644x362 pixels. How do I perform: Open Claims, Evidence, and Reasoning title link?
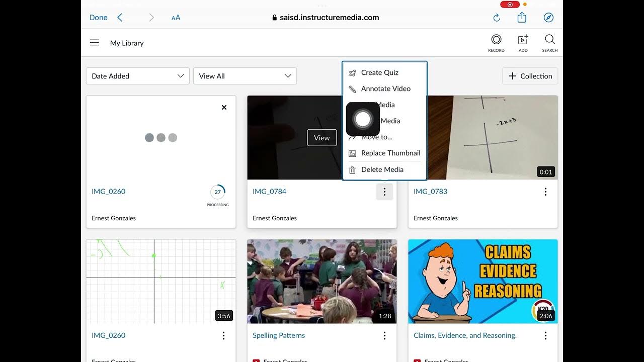pyautogui.click(x=465, y=335)
